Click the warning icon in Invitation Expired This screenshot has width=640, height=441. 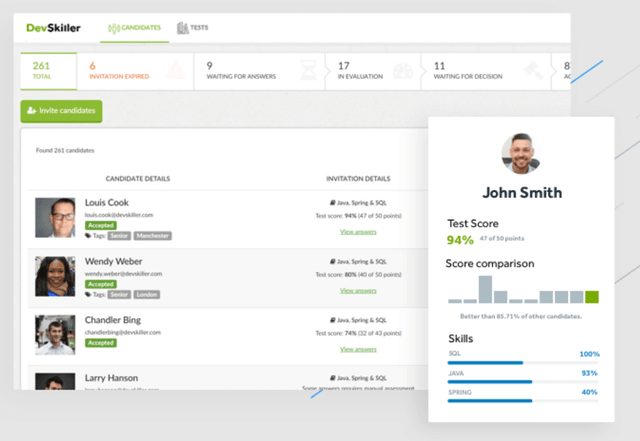click(172, 69)
